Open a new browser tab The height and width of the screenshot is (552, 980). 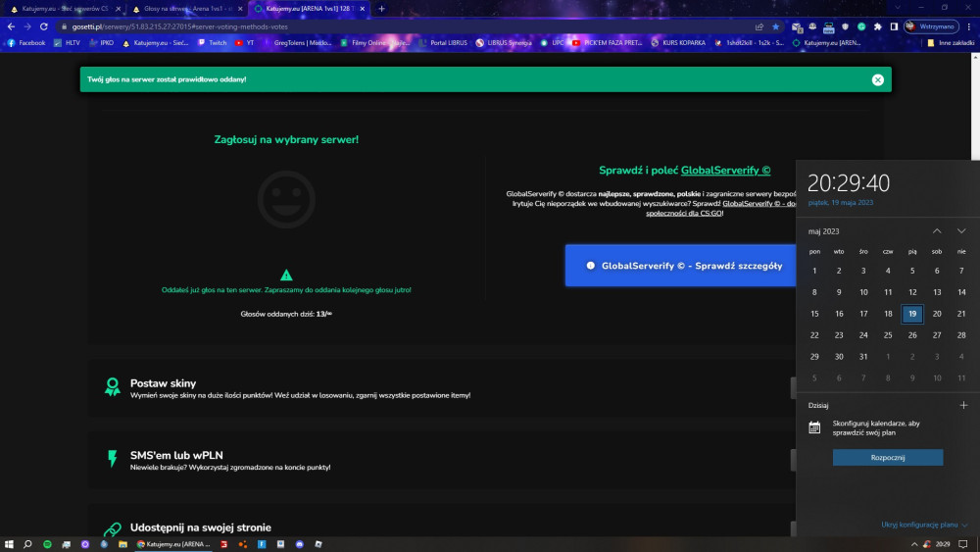coord(381,9)
